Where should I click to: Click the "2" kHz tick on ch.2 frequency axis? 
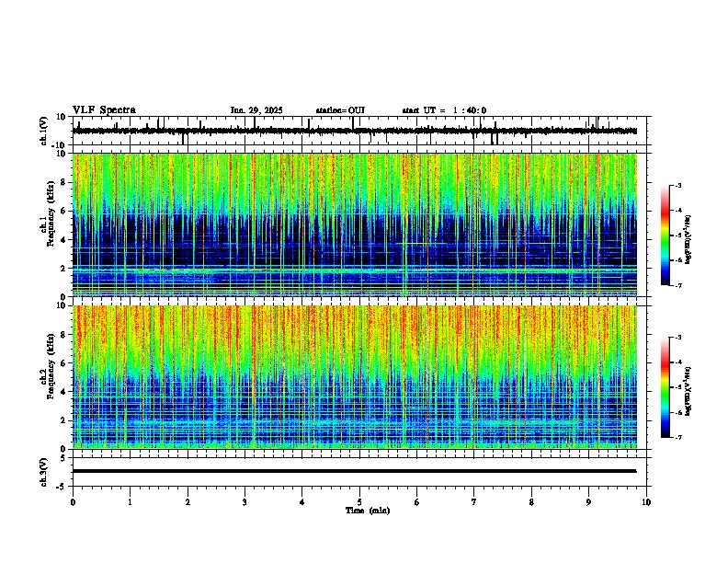pyautogui.click(x=64, y=420)
